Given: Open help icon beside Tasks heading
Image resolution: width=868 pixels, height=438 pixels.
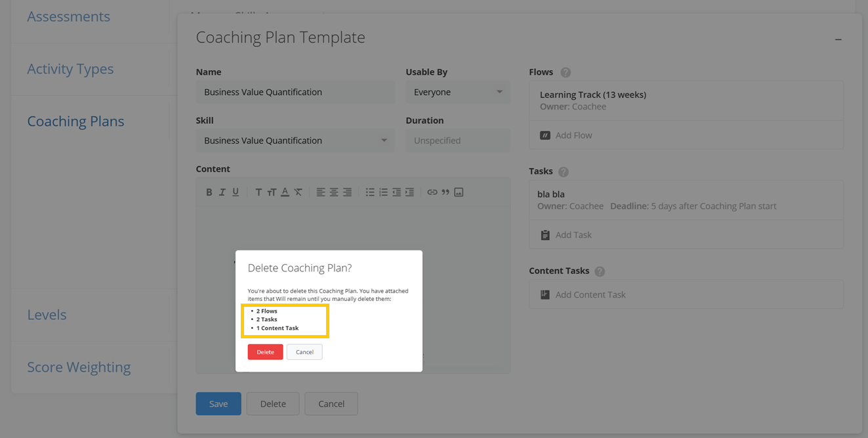Looking at the screenshot, I should click(x=563, y=172).
